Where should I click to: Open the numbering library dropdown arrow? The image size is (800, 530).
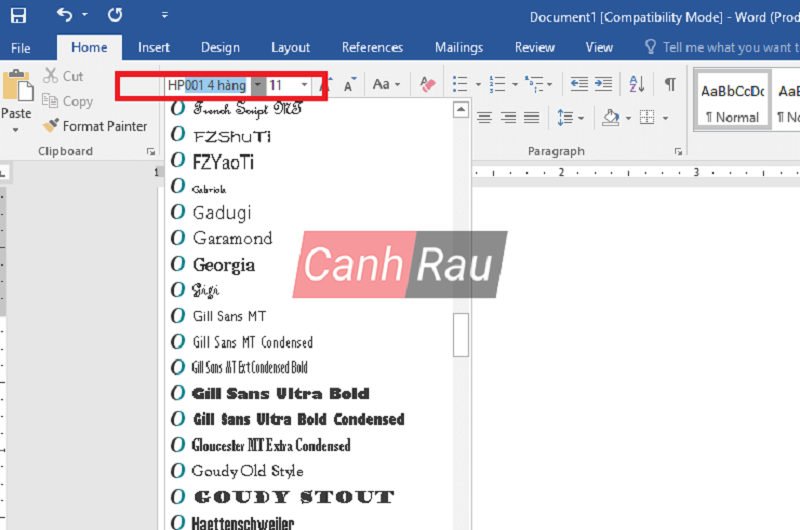point(515,84)
